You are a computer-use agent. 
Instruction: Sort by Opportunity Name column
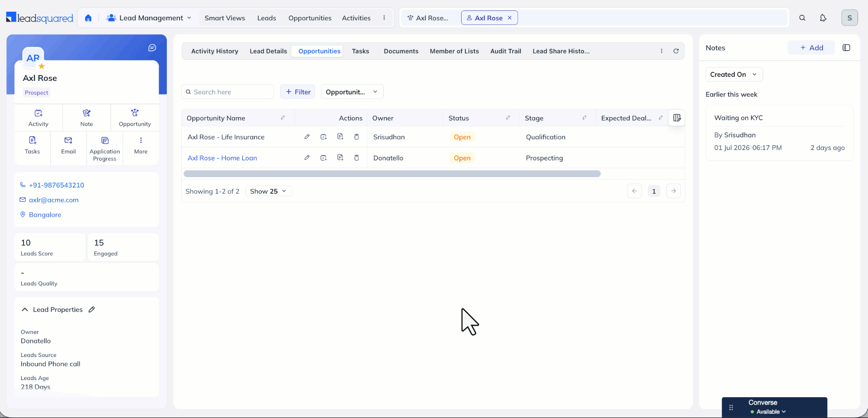tap(283, 118)
